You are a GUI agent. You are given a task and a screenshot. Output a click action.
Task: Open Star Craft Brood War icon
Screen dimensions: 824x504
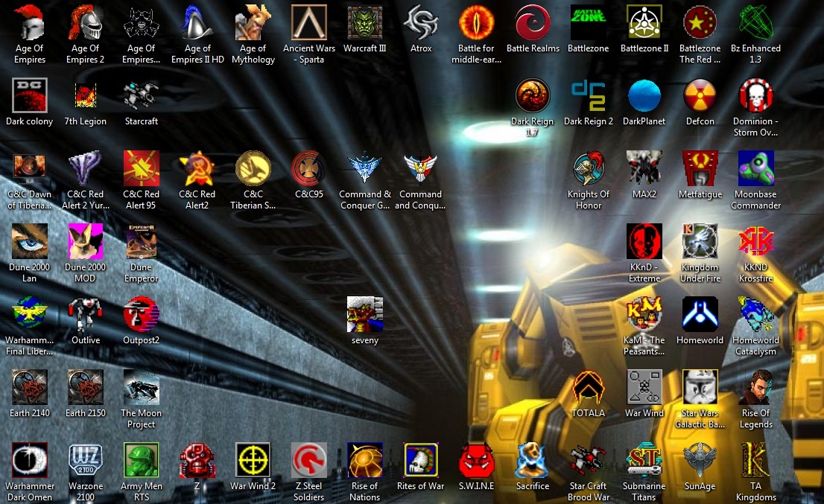click(x=588, y=460)
